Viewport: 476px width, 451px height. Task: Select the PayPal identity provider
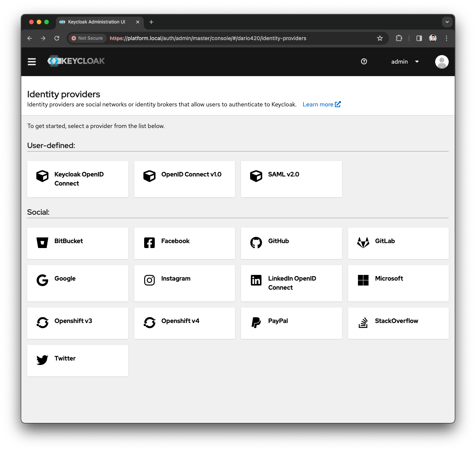click(x=291, y=323)
